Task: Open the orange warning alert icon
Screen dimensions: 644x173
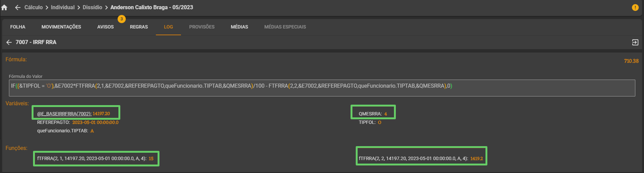Action: [x=635, y=8]
